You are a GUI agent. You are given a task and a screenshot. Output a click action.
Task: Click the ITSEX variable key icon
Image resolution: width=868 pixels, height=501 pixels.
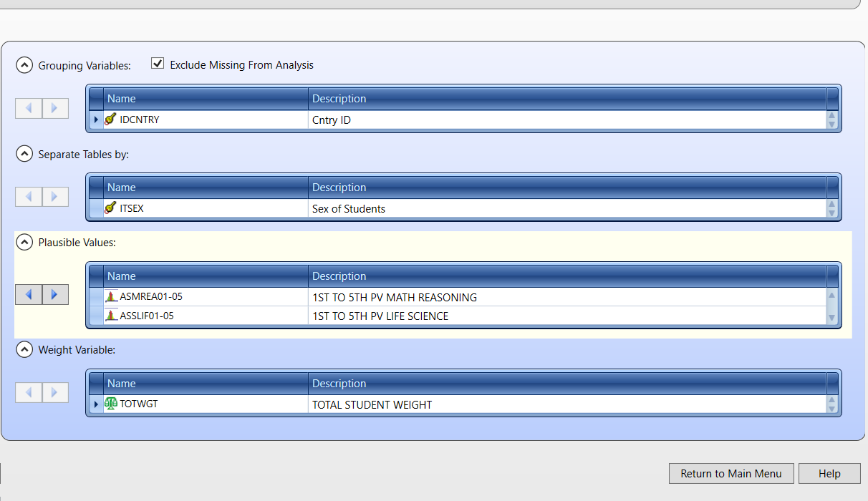[x=110, y=208]
